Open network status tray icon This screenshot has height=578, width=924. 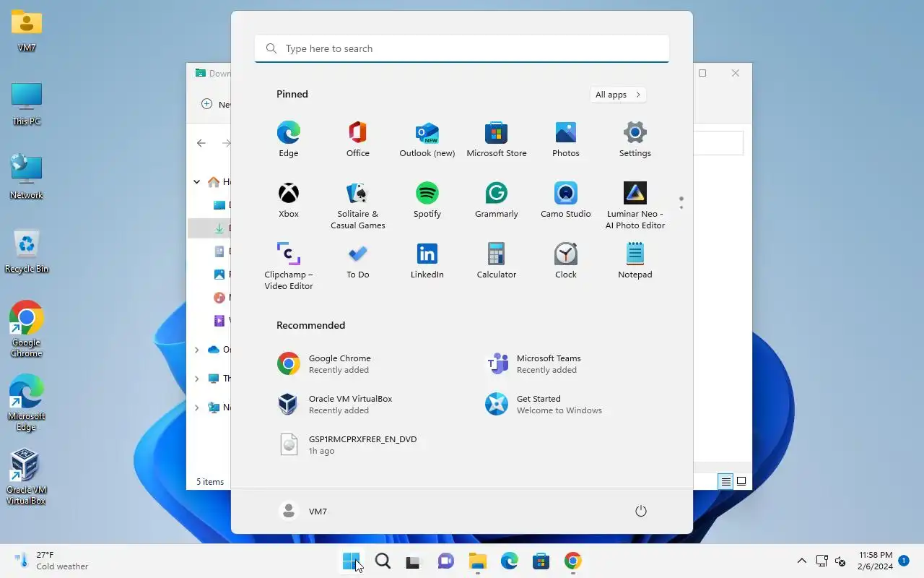coord(821,561)
